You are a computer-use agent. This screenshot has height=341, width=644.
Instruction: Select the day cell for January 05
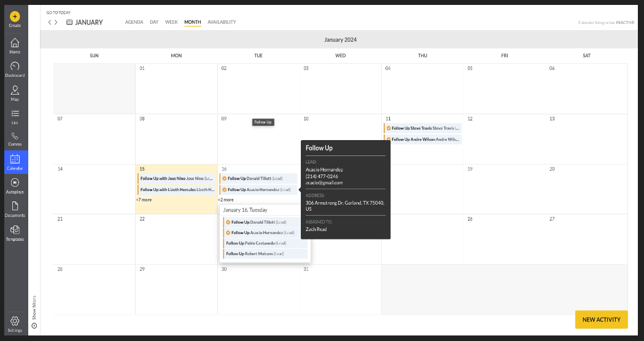click(x=505, y=88)
